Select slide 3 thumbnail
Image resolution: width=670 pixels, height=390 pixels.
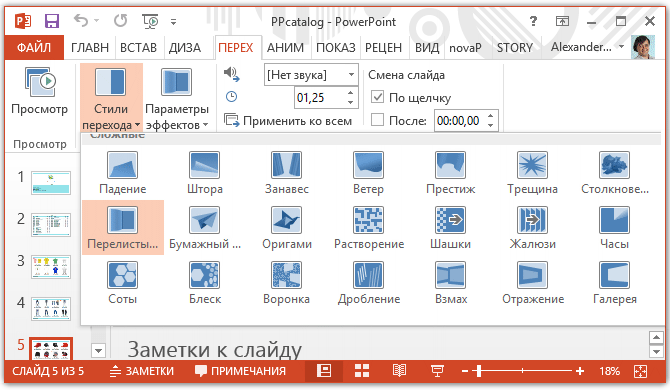[51, 267]
